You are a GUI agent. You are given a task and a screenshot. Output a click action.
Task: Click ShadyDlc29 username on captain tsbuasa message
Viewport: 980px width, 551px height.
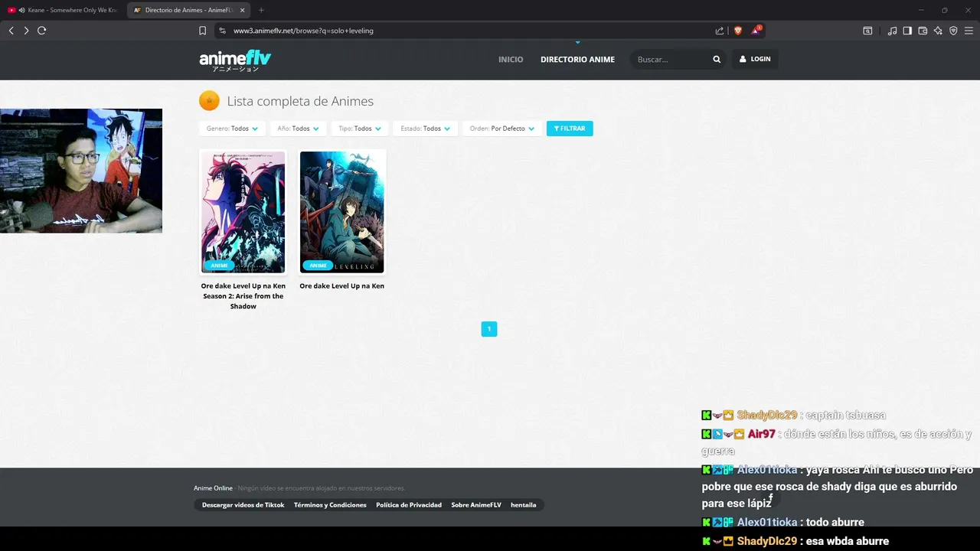coord(767,416)
